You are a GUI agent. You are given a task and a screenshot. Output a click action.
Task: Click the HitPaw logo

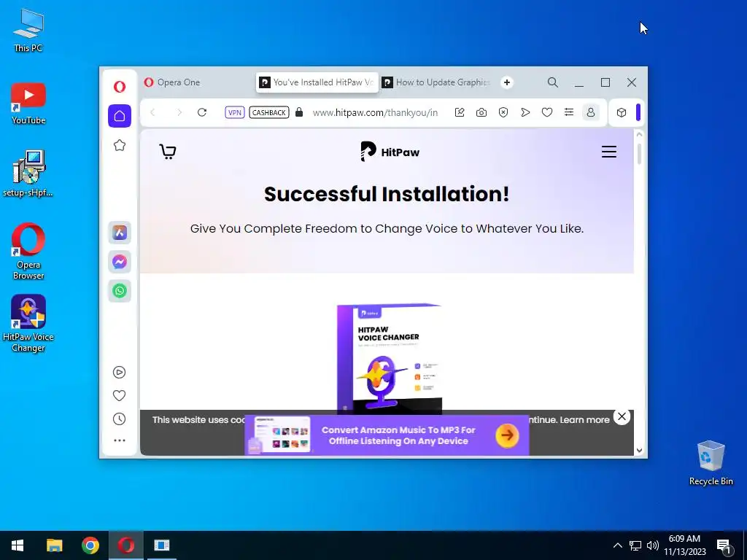point(390,152)
